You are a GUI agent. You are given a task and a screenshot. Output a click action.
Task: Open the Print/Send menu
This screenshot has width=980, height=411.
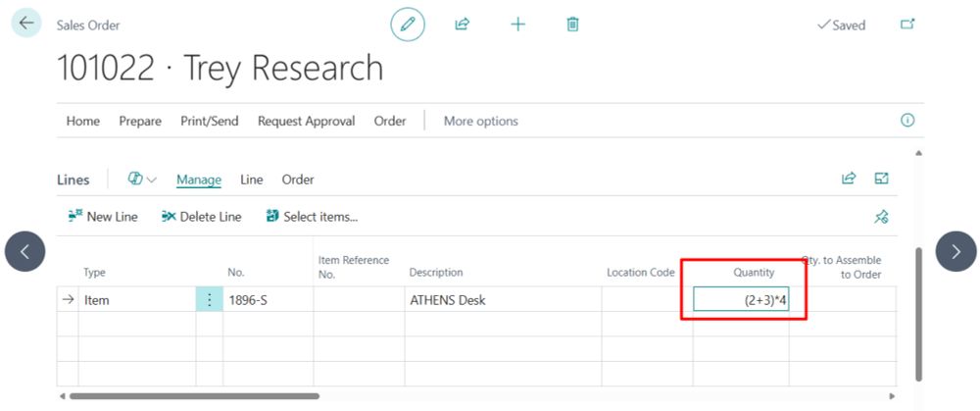coord(210,122)
